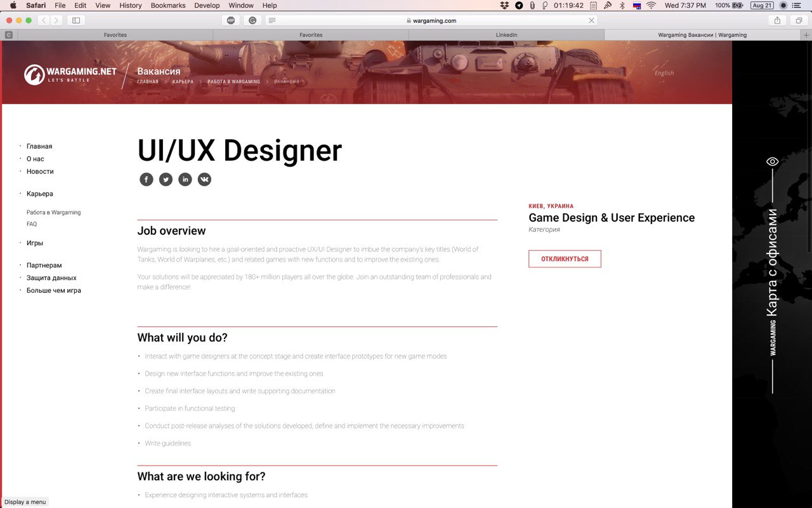
Task: Click the ОТКЛИКНУТЬСЯ button
Action: pos(565,259)
